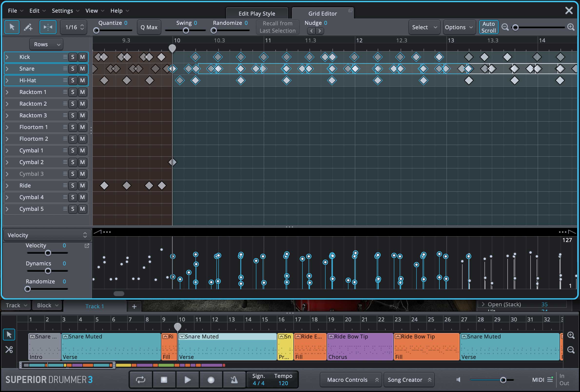580x392 pixels.
Task: Click the Swing slider handle
Action: coord(186,31)
